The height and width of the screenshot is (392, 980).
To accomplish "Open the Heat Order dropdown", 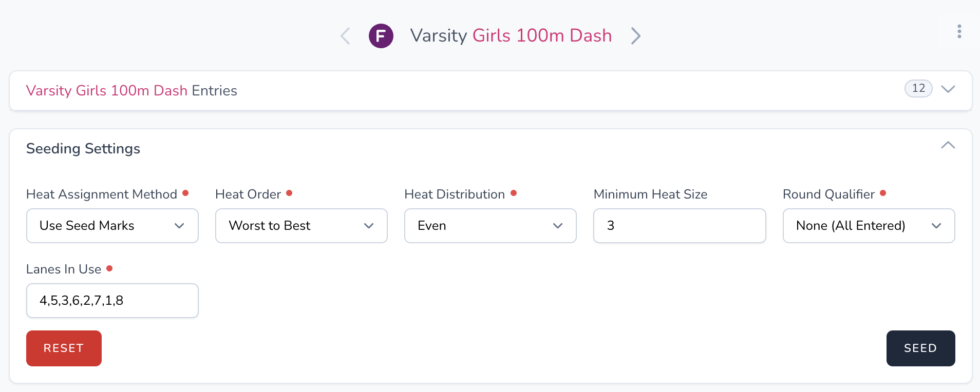I will point(301,226).
